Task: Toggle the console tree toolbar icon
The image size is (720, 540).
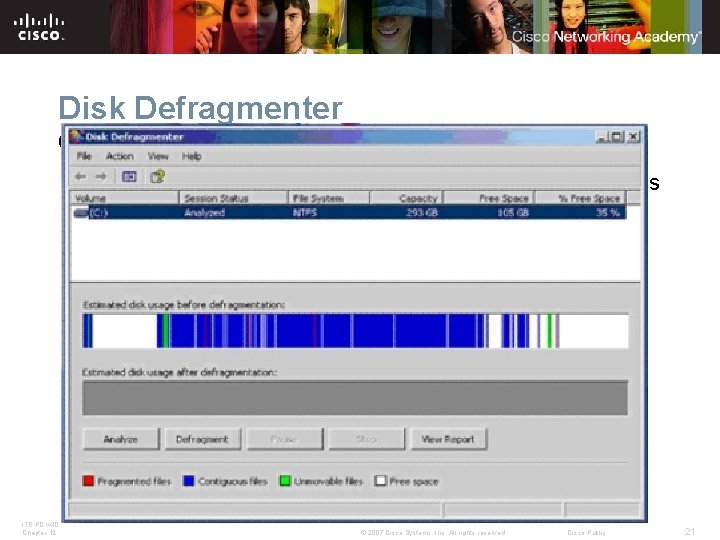Action: 129,176
